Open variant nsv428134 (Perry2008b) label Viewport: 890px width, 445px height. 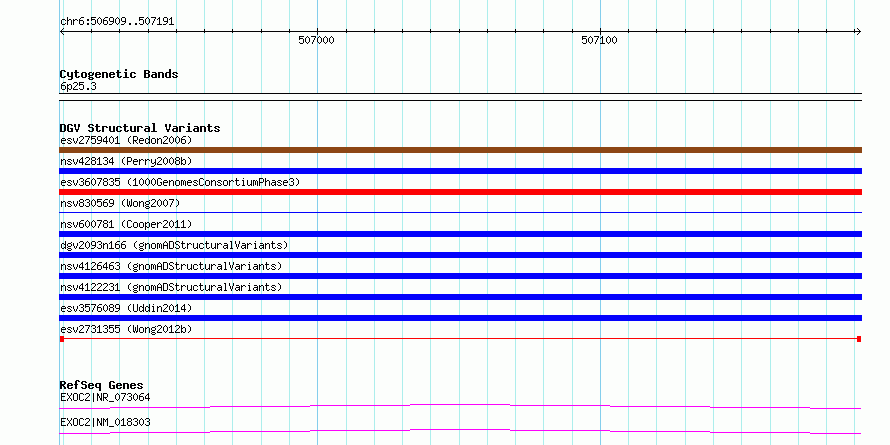pos(126,161)
